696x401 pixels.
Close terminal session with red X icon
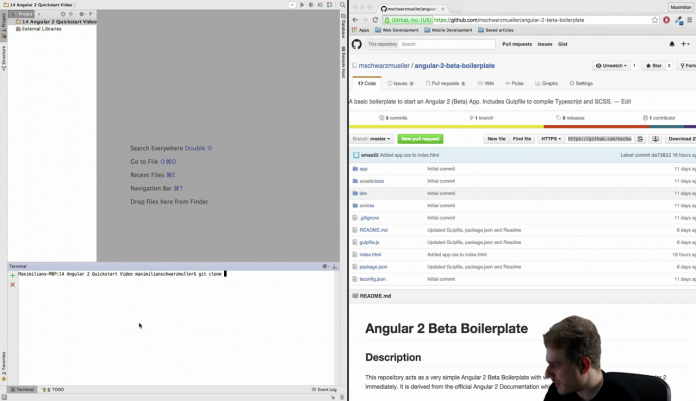[x=12, y=285]
